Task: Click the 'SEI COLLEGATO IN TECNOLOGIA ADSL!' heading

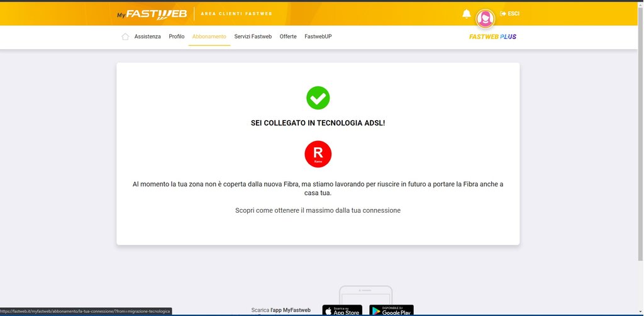Action: tap(318, 123)
